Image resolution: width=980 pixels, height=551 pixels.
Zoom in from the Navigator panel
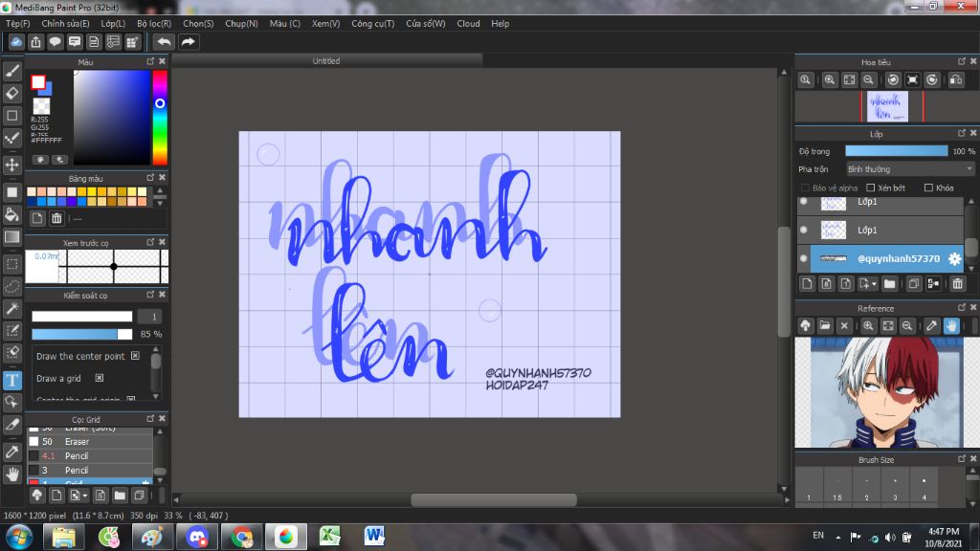tap(830, 80)
